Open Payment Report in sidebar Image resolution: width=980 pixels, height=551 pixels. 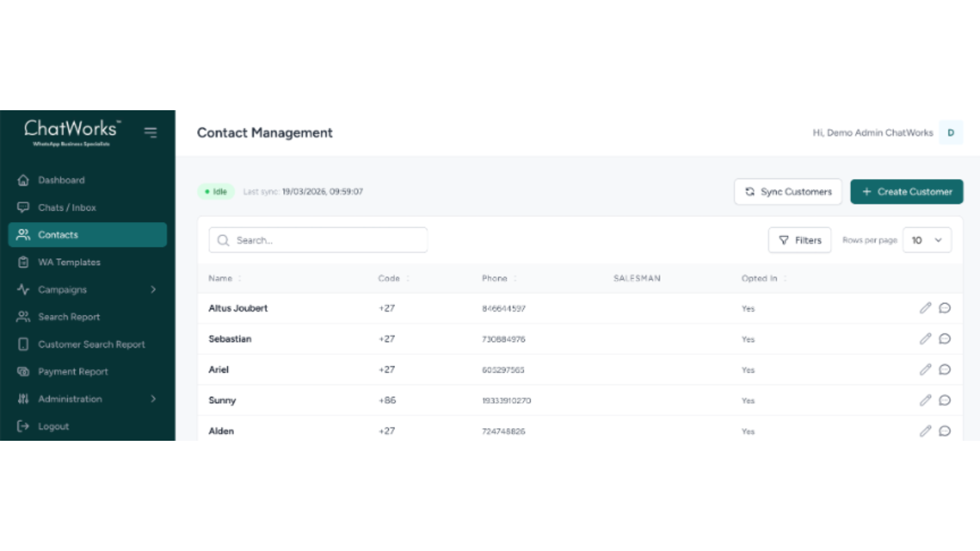pos(88,371)
